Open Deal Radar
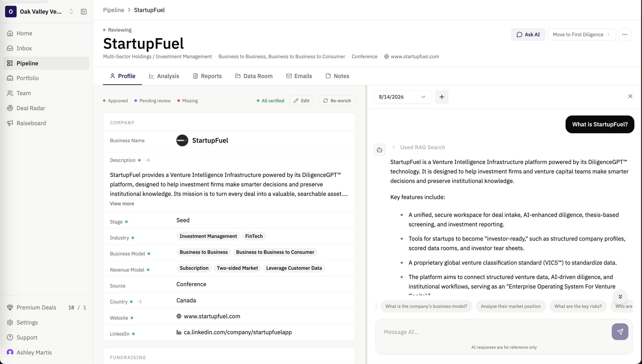642x364 pixels. click(x=46, y=108)
